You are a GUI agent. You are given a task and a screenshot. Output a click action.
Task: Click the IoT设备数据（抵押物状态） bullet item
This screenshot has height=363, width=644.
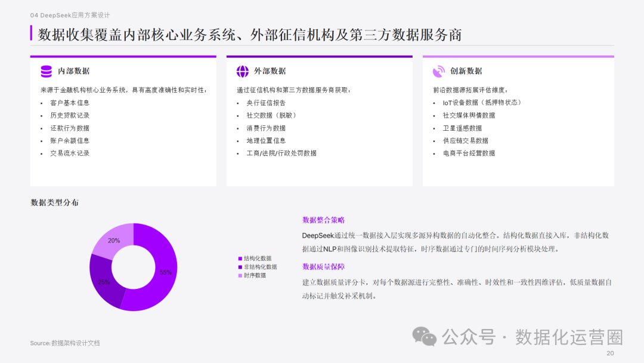click(482, 103)
